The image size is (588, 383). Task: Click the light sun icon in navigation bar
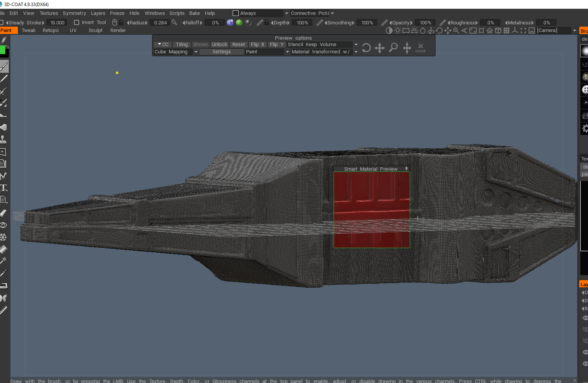point(398,30)
